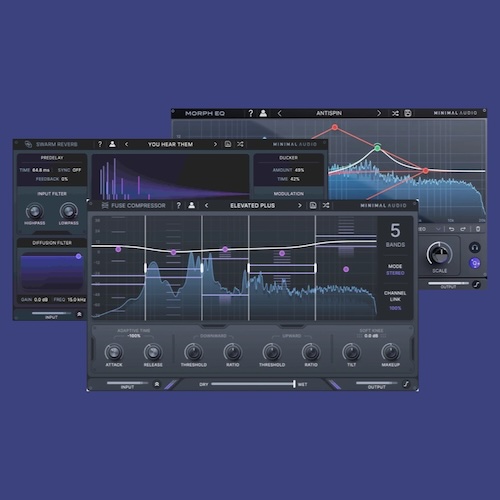500x500 pixels.
Task: Click the Upward Ratio knob
Action: tap(311, 352)
